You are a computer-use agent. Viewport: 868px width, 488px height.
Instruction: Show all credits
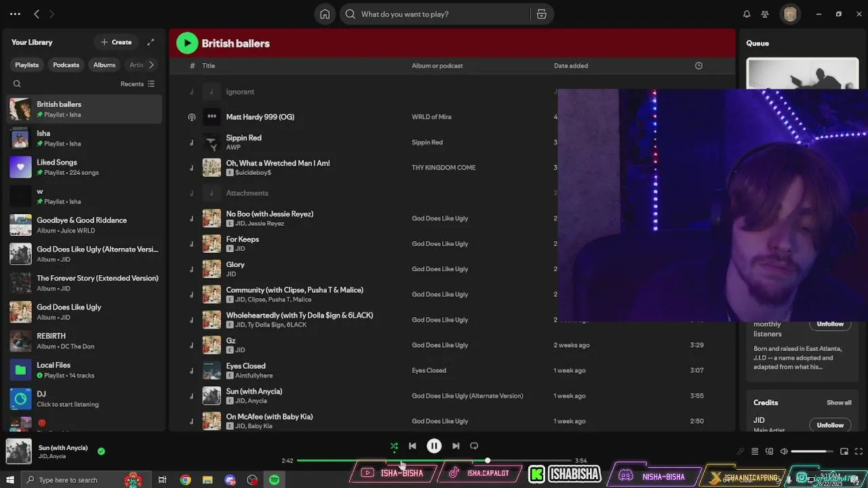(x=839, y=403)
